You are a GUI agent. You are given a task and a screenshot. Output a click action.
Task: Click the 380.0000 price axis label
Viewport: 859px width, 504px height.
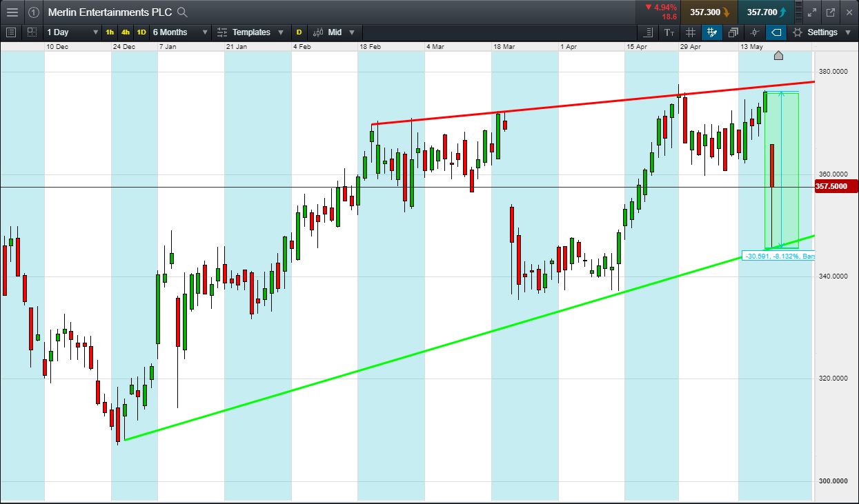833,71
